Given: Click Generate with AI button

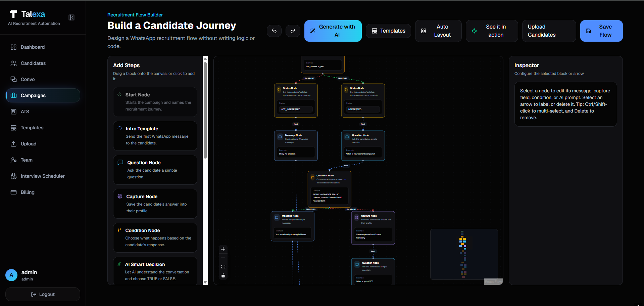Looking at the screenshot, I should 333,31.
